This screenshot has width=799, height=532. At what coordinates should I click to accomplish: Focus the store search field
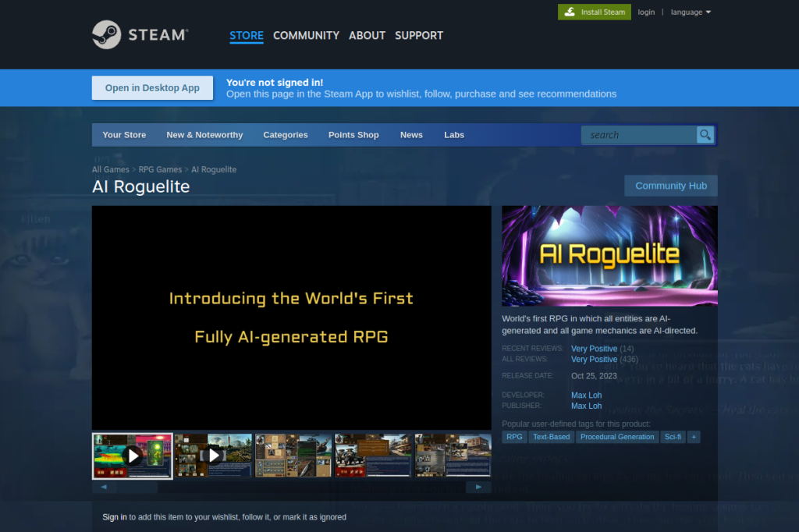tap(639, 135)
